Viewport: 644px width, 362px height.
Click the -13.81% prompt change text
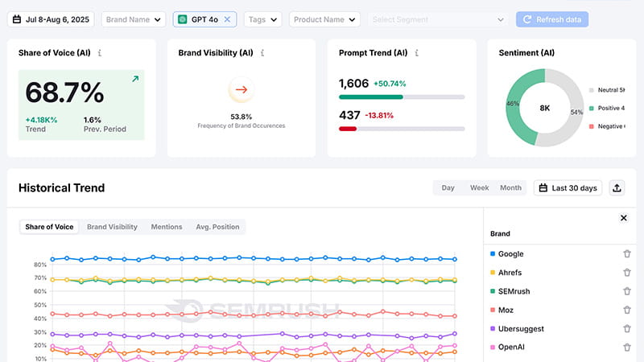(x=379, y=116)
